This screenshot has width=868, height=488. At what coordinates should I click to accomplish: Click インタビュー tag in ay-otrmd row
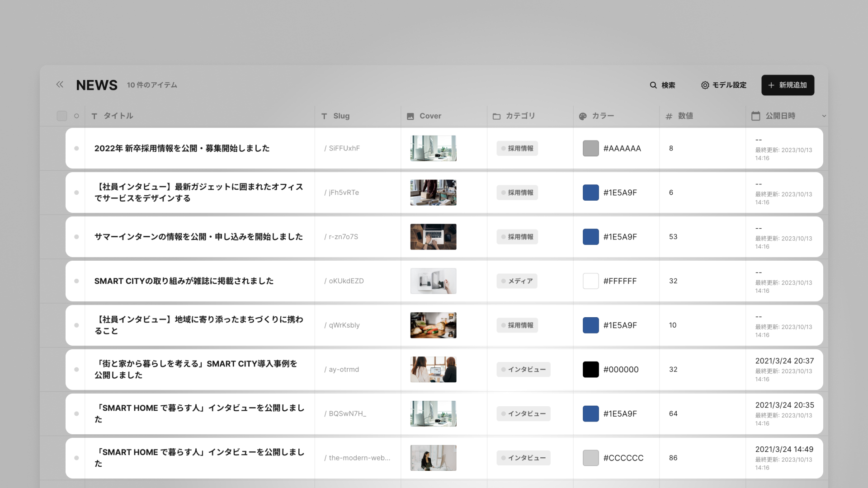pos(523,370)
